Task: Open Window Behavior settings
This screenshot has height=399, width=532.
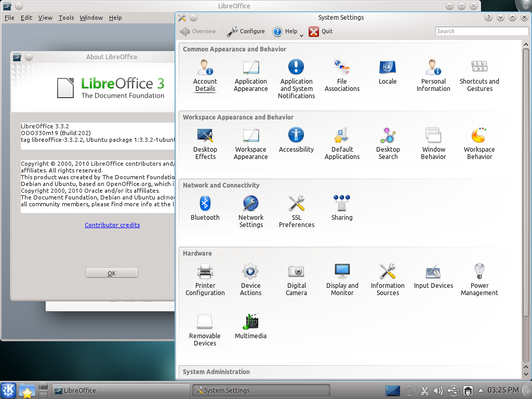Action: pyautogui.click(x=433, y=143)
